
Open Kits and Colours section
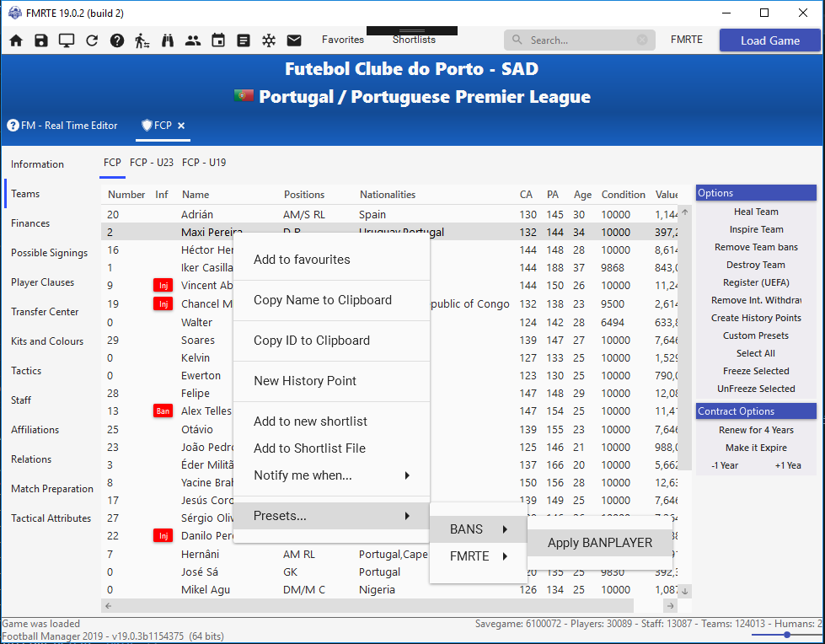[47, 341]
